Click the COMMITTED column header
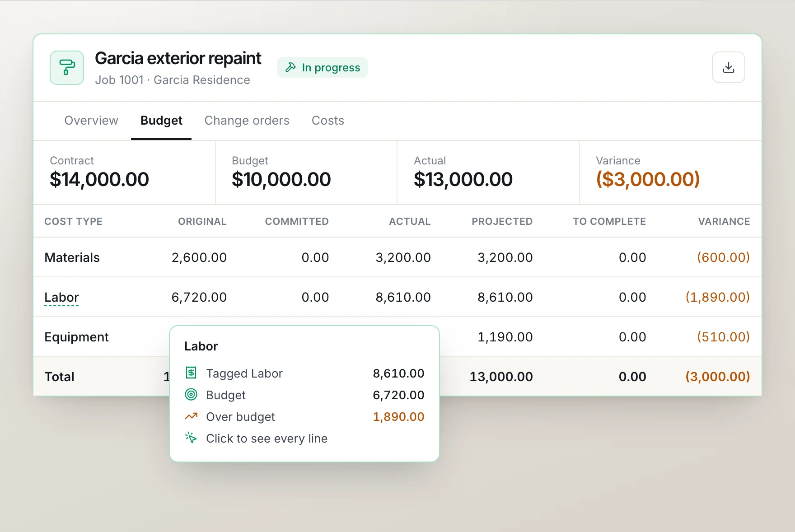Image resolution: width=795 pixels, height=532 pixels. (x=297, y=221)
